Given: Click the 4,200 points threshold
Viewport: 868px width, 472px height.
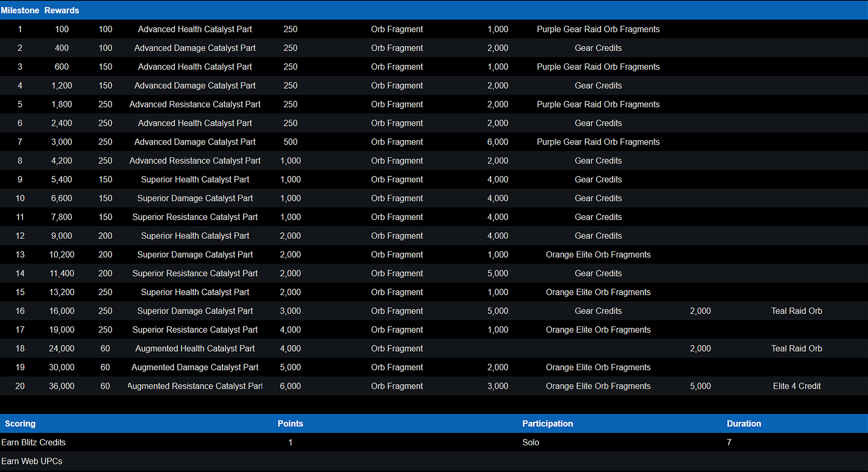Looking at the screenshot, I should [x=61, y=160].
